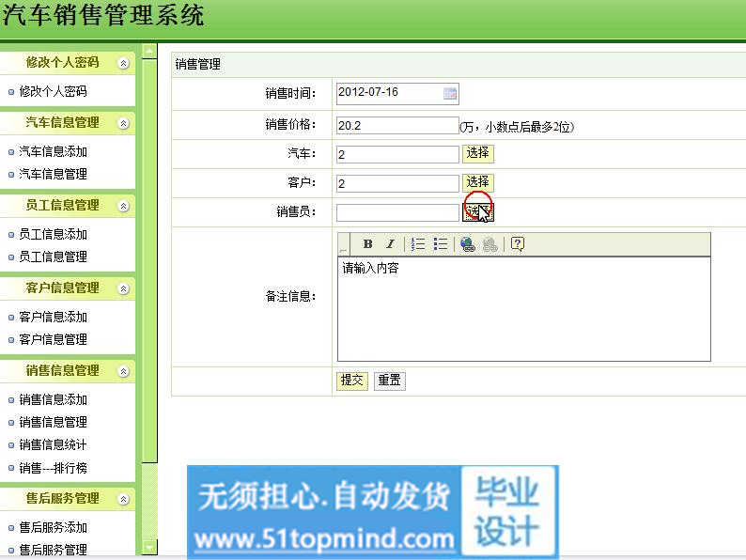Image resolution: width=746 pixels, height=560 pixels.
Task: Click the 销售价格 input field
Action: 396,125
